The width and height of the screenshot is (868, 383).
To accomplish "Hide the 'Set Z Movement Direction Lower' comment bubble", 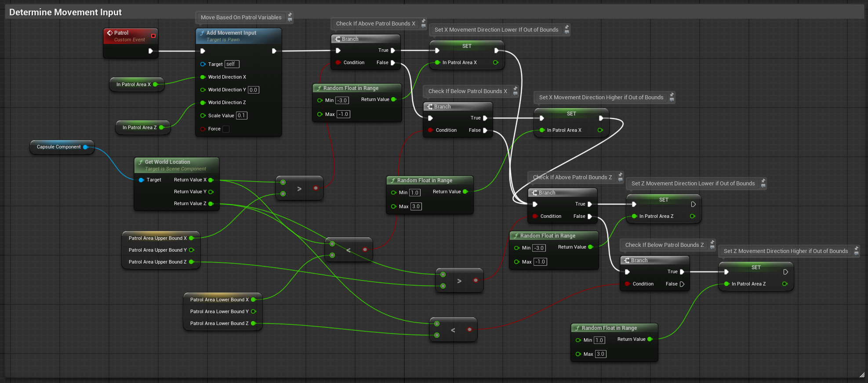I will click(763, 186).
